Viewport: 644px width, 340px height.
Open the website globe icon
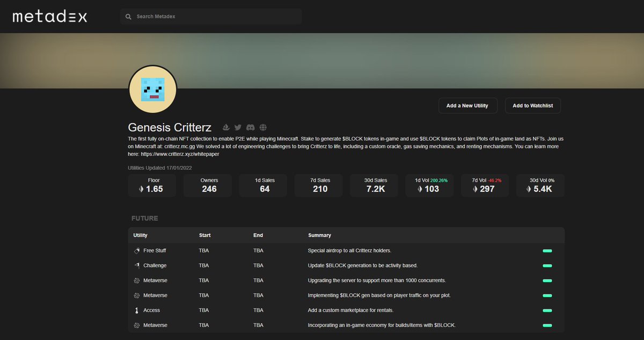pos(263,127)
